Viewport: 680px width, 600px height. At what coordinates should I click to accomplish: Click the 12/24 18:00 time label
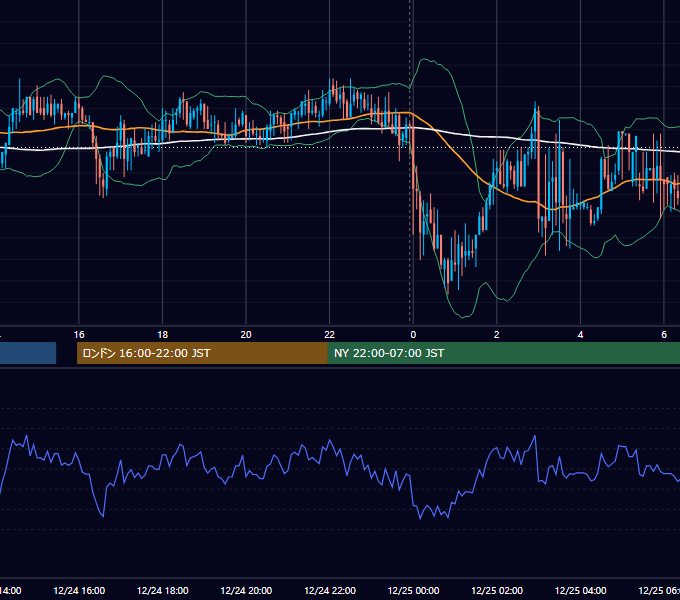(163, 590)
